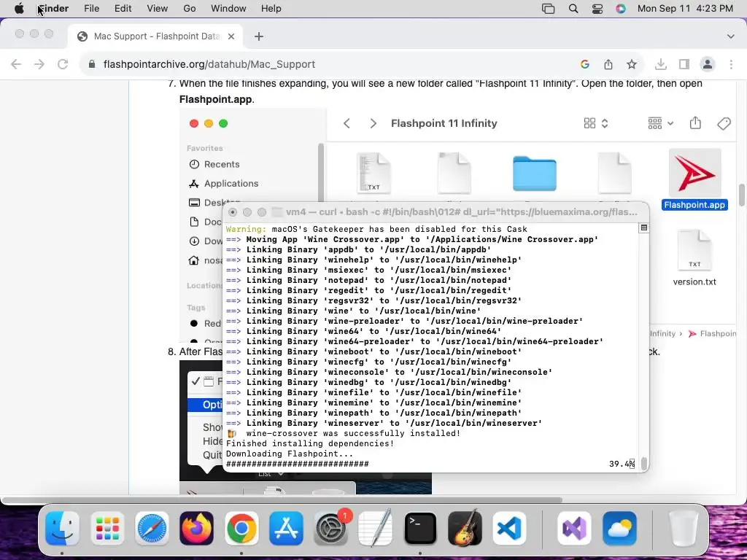747x560 pixels.
Task: Open the App Store from the Dock
Action: pyautogui.click(x=286, y=529)
